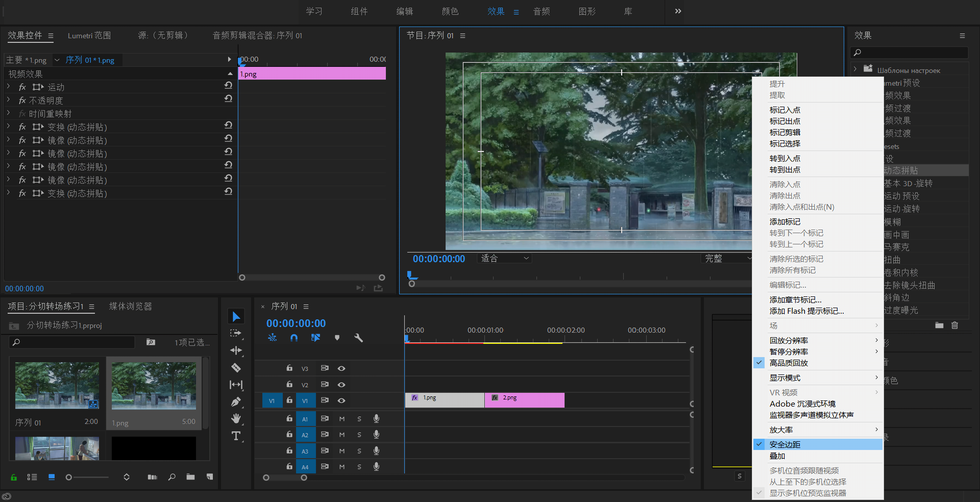980x502 pixels.
Task: Click the project panel find magnifier icon
Action: point(171,477)
